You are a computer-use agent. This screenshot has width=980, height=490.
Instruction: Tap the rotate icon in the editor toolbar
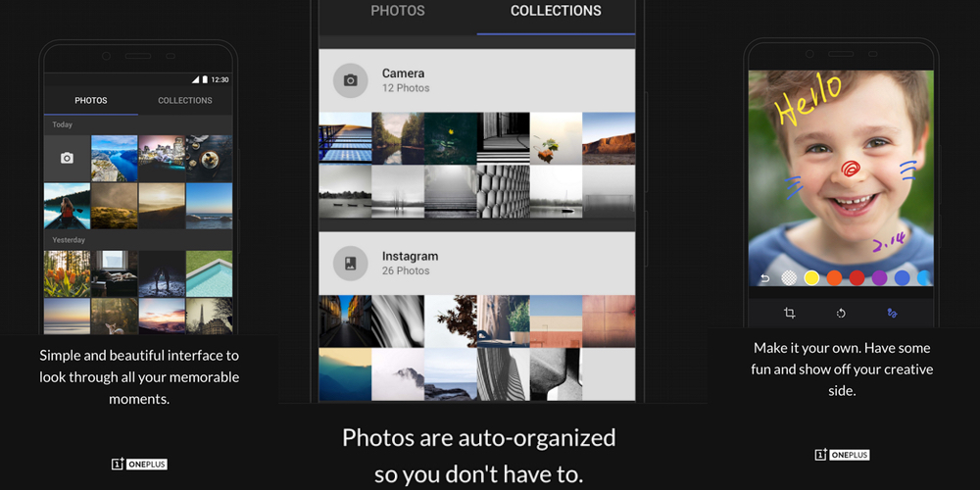840,313
